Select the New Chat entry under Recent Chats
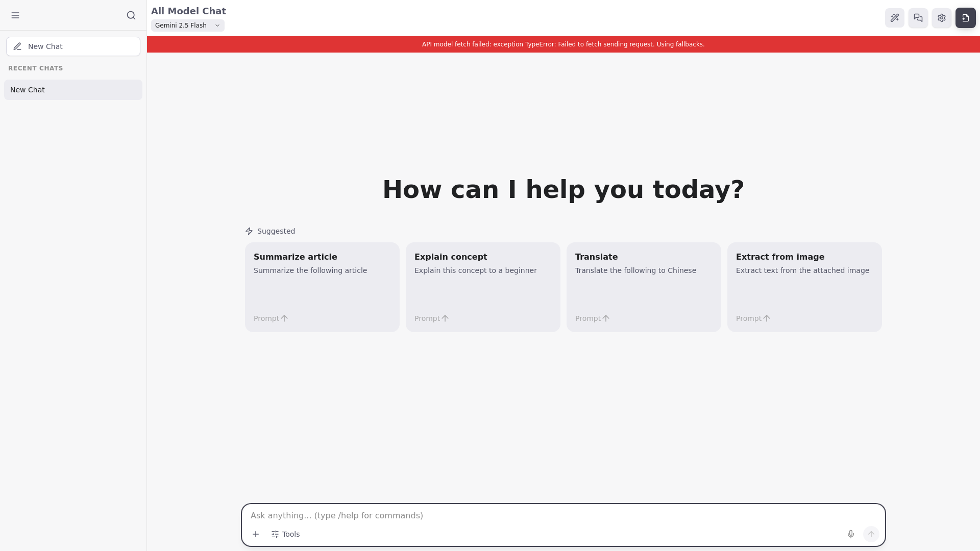This screenshot has width=980, height=551. coord(73,90)
